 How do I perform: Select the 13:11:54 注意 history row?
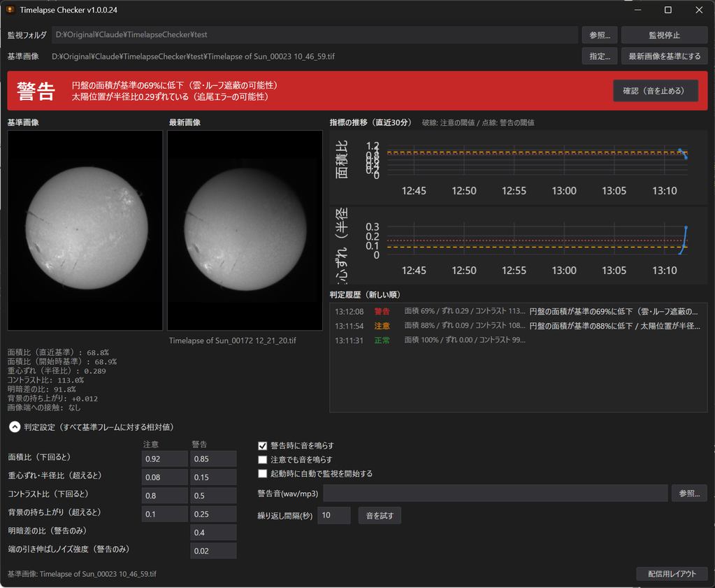(519, 326)
